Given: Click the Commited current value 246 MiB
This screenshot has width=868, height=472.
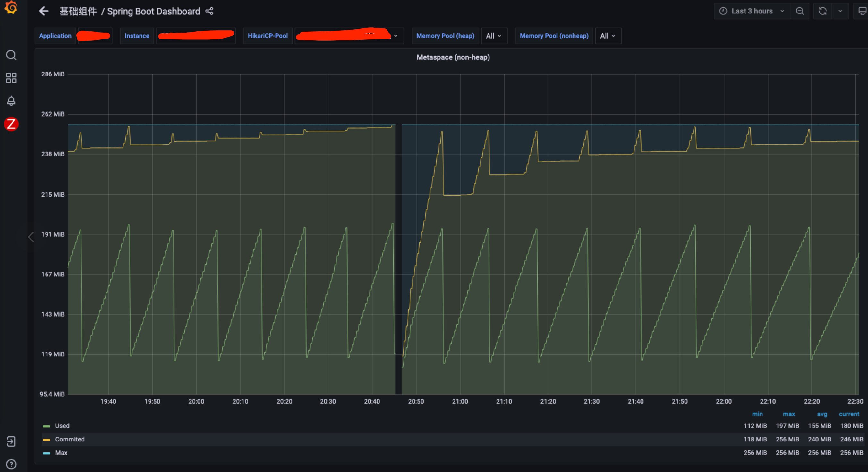Looking at the screenshot, I should click(852, 439).
